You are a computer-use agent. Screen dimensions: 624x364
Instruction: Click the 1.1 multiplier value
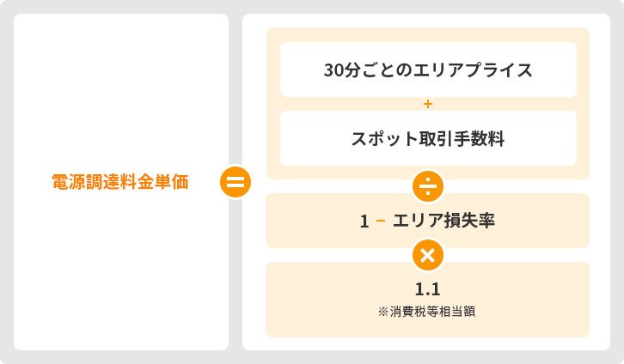click(427, 288)
